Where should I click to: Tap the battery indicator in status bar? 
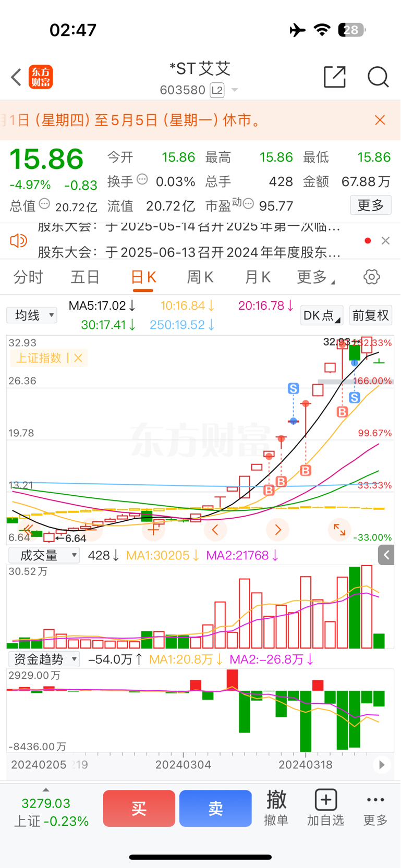(352, 30)
